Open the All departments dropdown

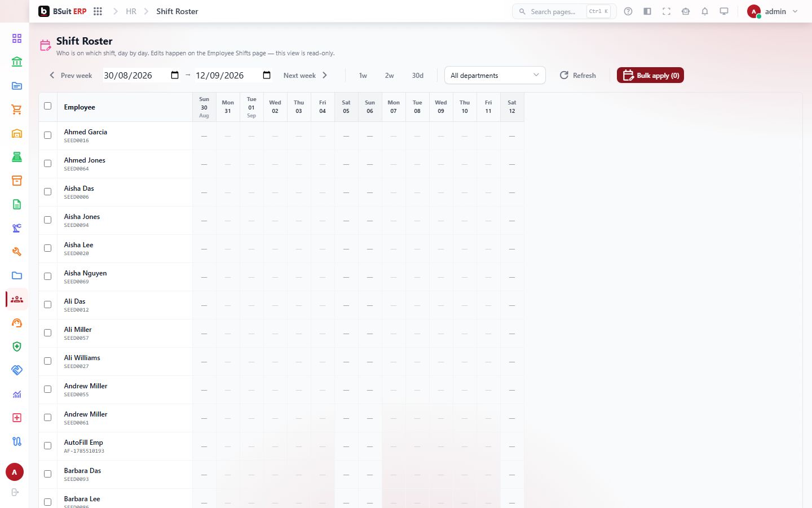coord(495,76)
